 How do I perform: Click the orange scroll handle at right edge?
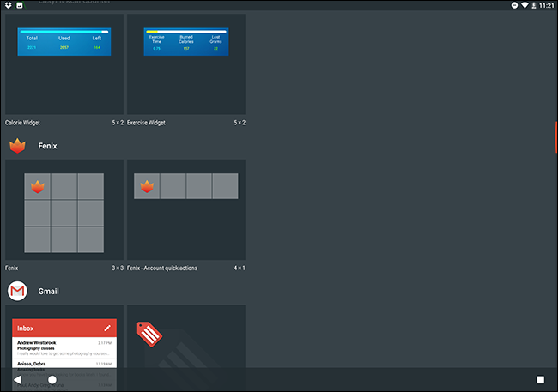[x=556, y=137]
